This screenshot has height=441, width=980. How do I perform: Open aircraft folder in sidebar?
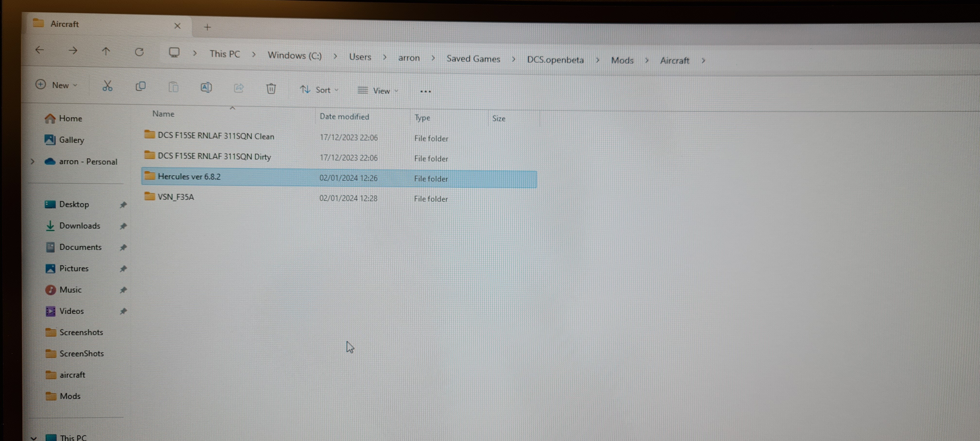tap(65, 374)
